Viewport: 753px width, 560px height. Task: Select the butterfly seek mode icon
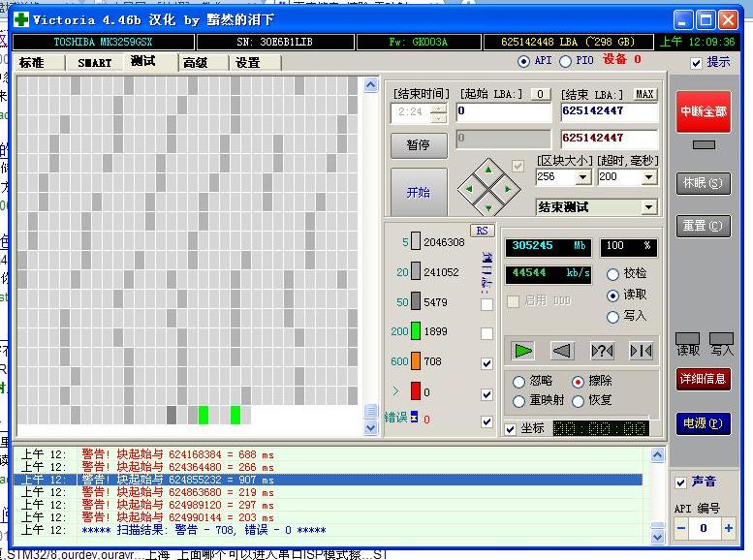coord(641,350)
